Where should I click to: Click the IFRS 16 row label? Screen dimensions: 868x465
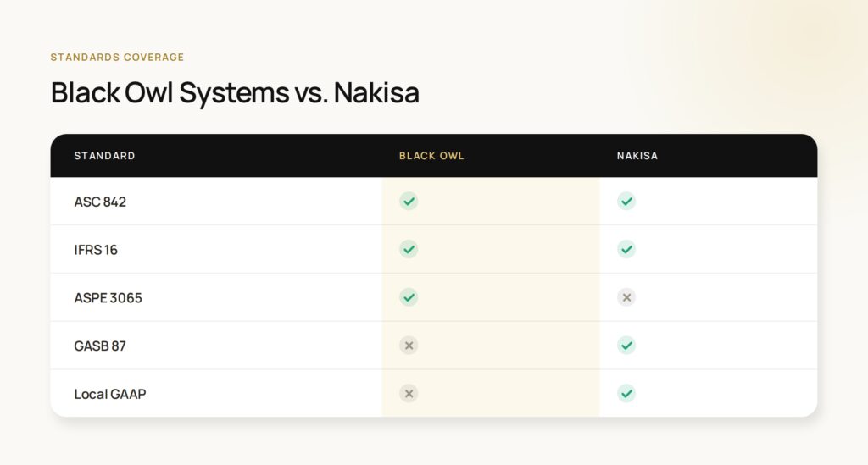point(96,250)
